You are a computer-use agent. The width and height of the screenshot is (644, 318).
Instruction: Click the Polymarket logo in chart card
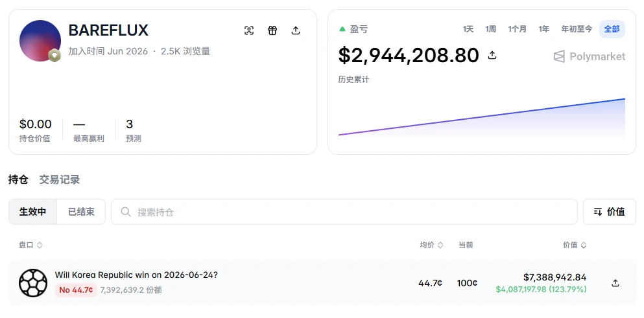pos(590,56)
